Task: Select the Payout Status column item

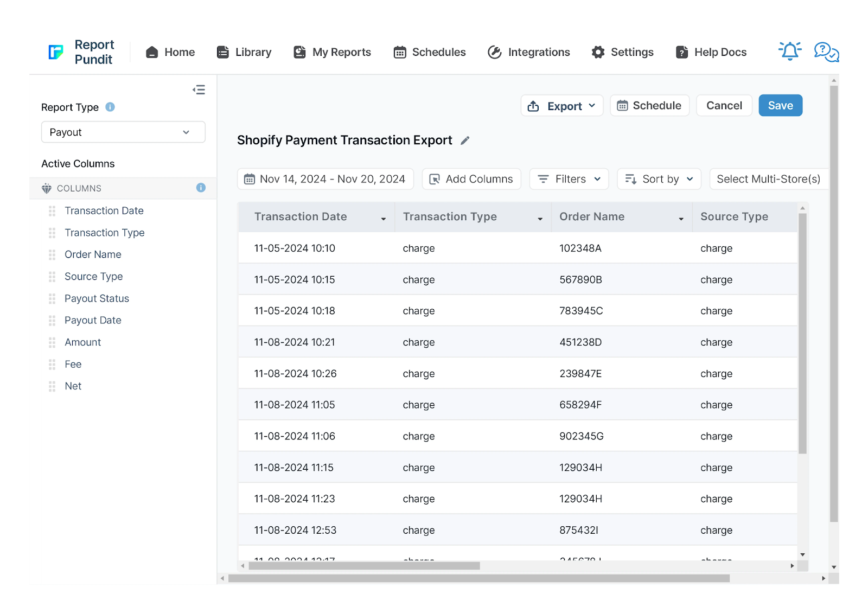Action: click(x=97, y=298)
